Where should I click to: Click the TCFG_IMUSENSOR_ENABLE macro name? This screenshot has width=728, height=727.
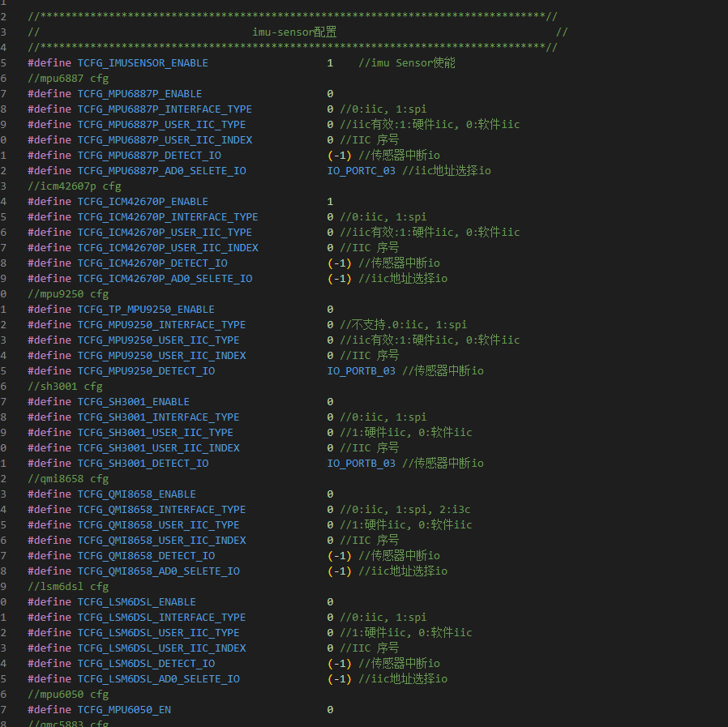click(x=143, y=62)
